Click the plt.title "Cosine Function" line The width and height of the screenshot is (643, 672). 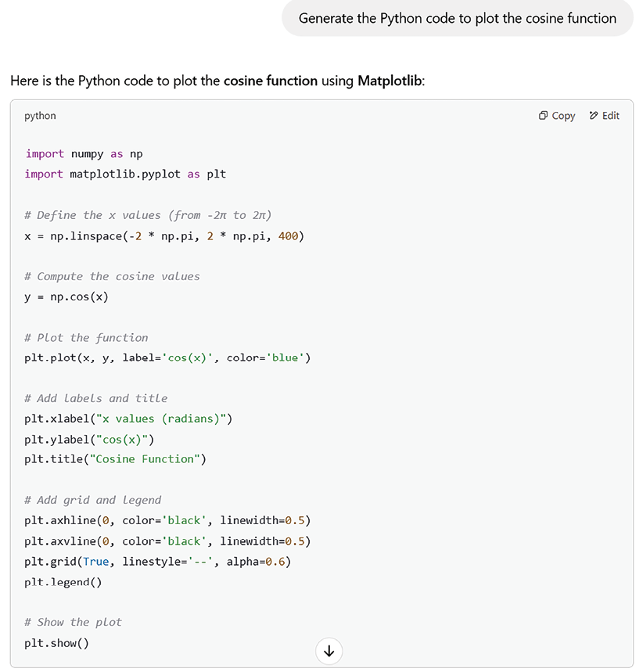[x=115, y=459]
